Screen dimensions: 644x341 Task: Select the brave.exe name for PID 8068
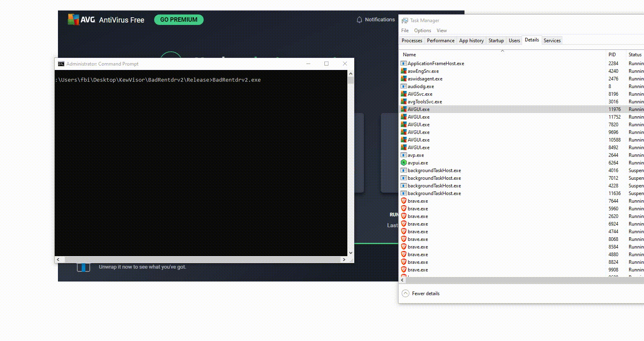[x=418, y=239]
